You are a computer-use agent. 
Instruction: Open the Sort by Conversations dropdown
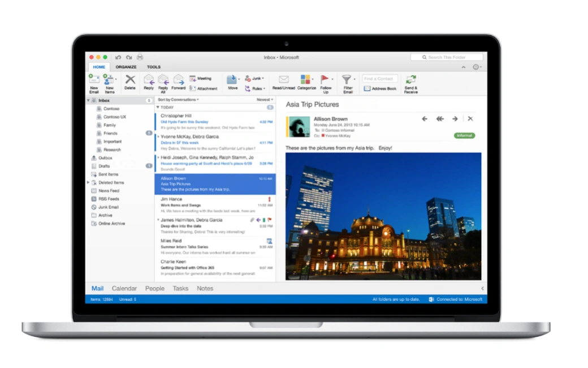coord(179,100)
